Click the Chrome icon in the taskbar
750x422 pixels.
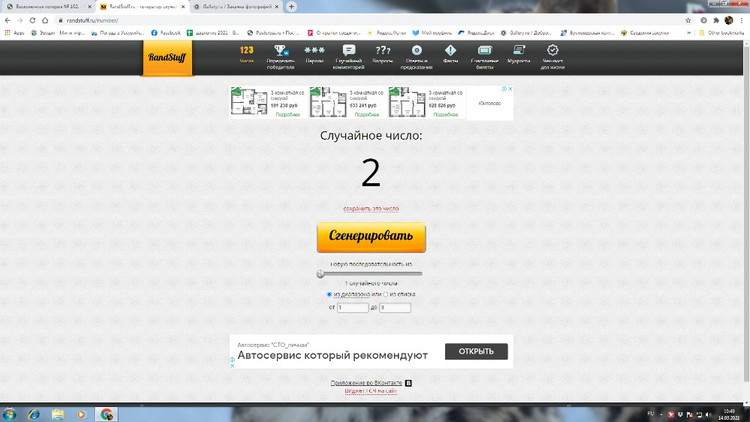106,414
